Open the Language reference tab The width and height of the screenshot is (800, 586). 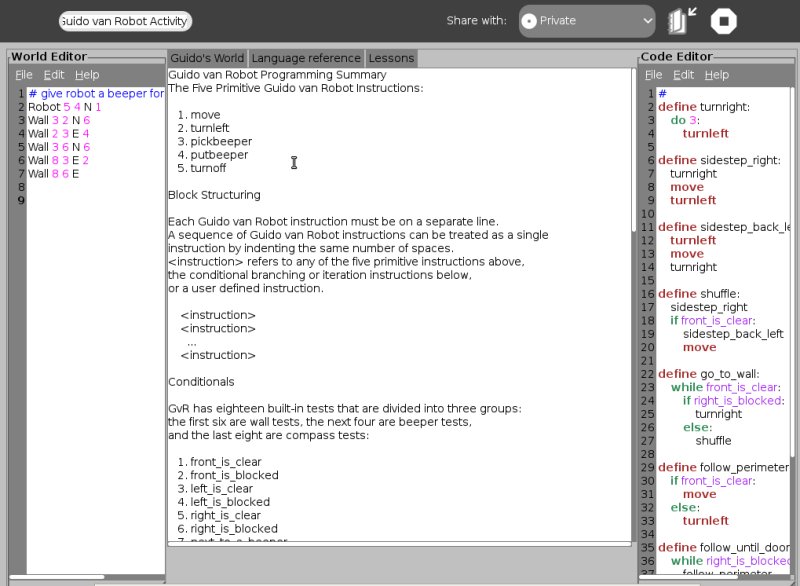click(306, 58)
